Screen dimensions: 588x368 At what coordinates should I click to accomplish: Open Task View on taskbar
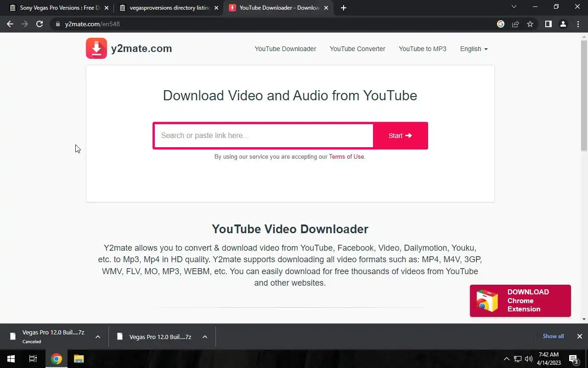point(33,359)
